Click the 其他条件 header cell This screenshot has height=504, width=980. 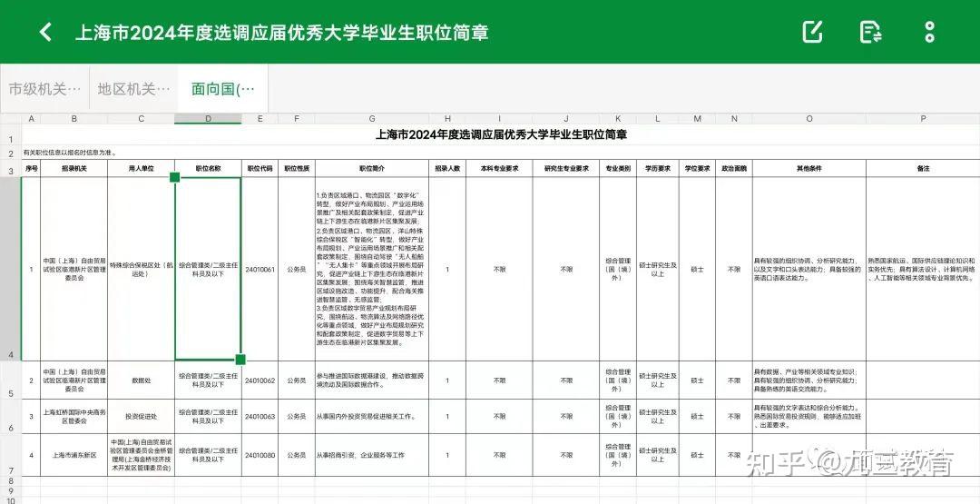808,169
